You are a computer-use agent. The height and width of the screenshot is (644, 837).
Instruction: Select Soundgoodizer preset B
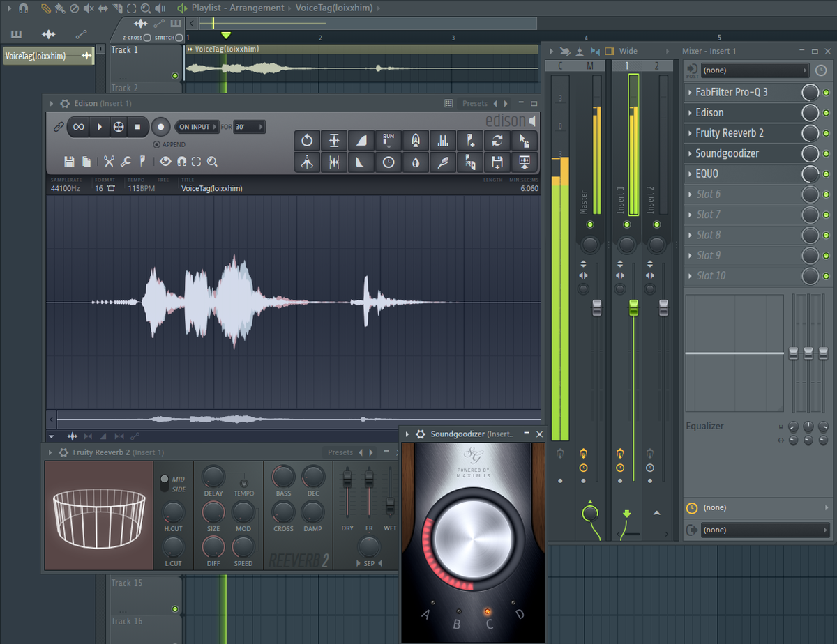[x=457, y=624]
